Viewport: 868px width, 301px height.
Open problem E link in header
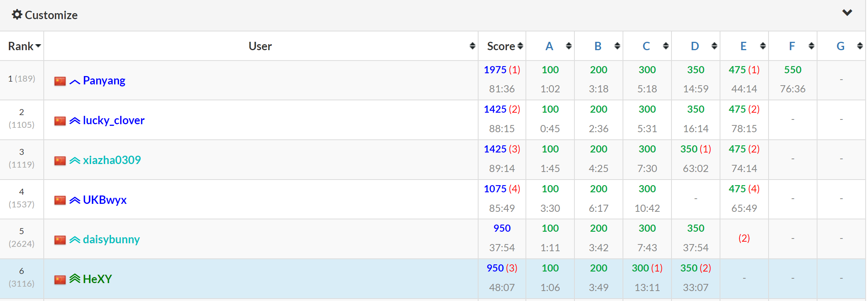click(743, 46)
